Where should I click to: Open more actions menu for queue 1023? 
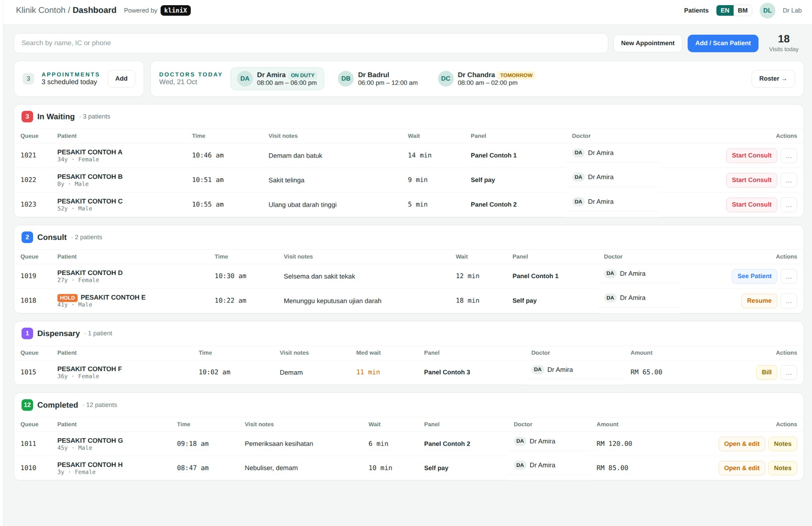click(788, 205)
